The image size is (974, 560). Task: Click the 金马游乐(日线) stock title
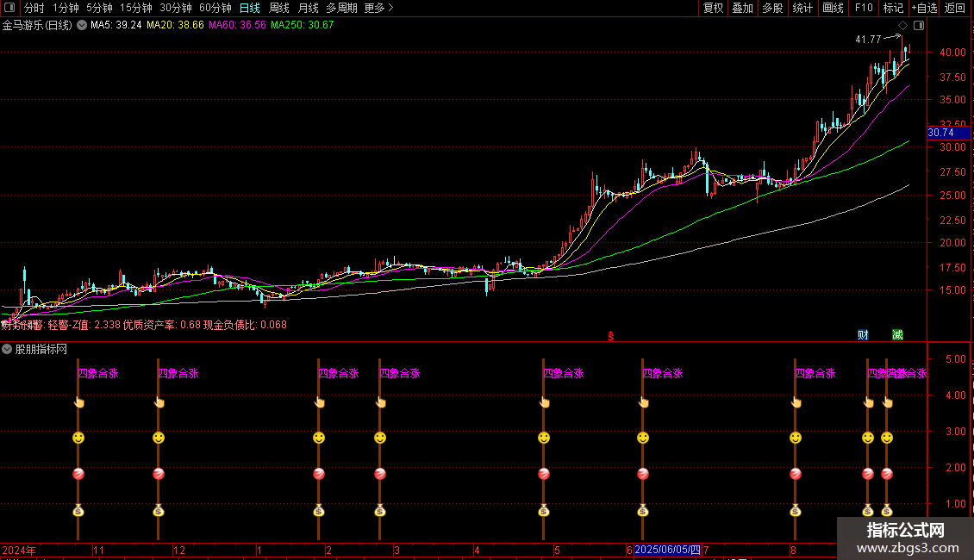pyautogui.click(x=37, y=26)
